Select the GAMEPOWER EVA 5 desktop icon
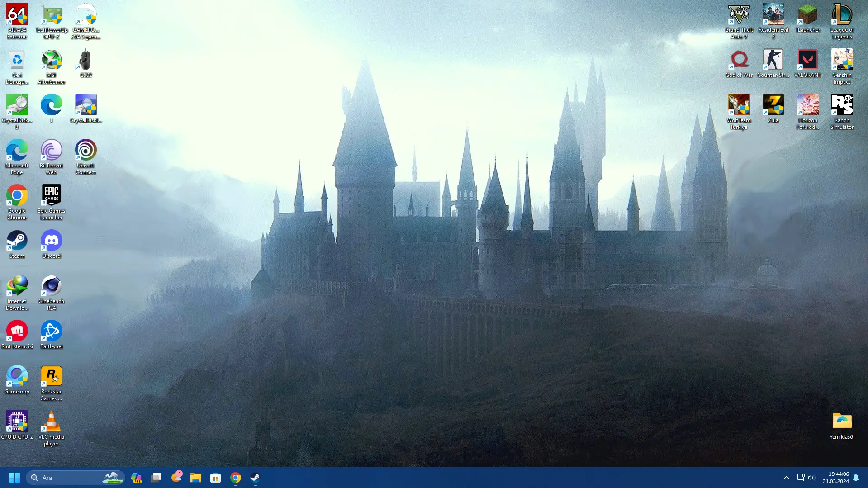 [x=86, y=22]
